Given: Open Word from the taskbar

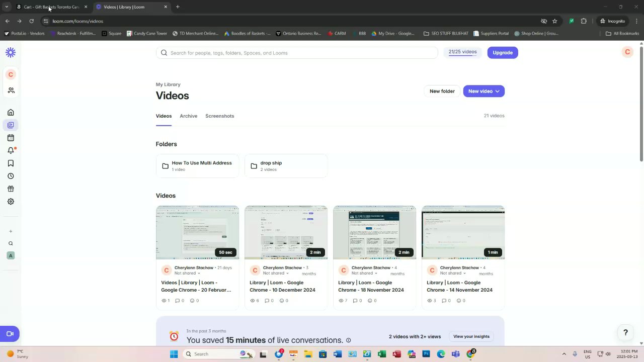Looking at the screenshot, I should [x=338, y=354].
